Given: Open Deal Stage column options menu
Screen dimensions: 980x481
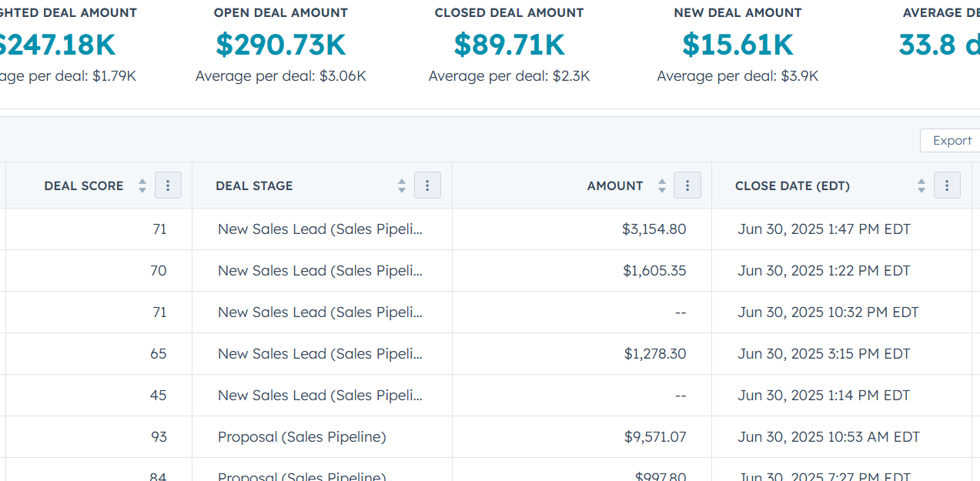Looking at the screenshot, I should [427, 185].
